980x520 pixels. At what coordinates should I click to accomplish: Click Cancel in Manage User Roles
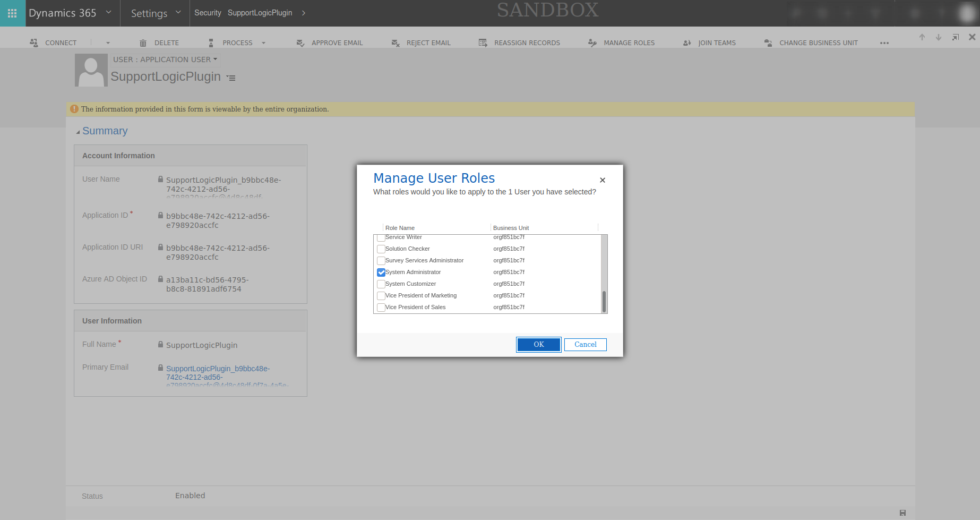586,345
